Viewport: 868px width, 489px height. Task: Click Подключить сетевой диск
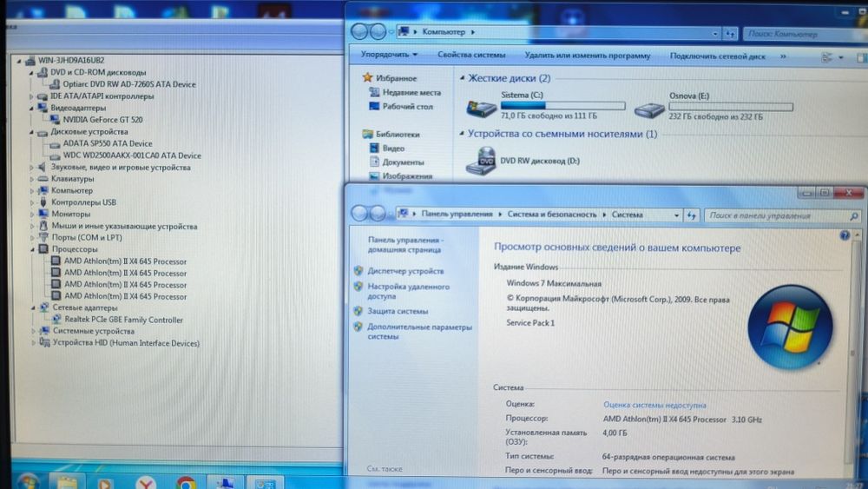(x=718, y=56)
